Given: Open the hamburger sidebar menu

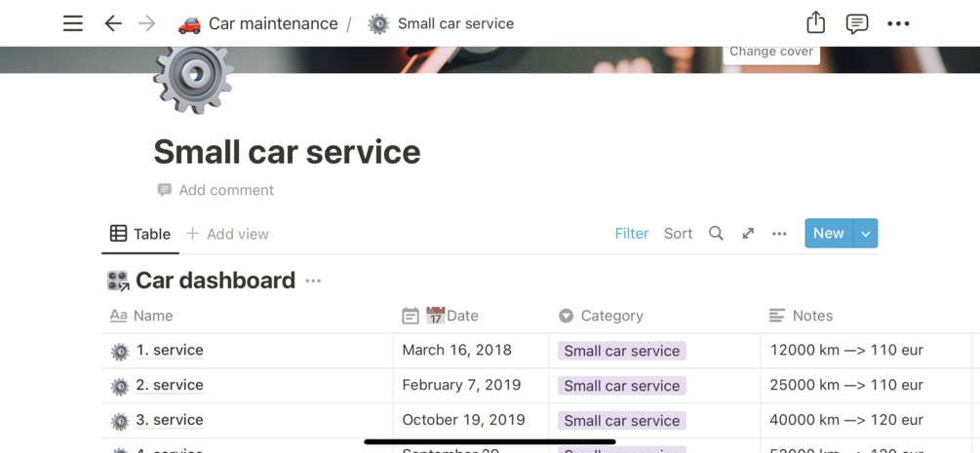Looking at the screenshot, I should 73,23.
